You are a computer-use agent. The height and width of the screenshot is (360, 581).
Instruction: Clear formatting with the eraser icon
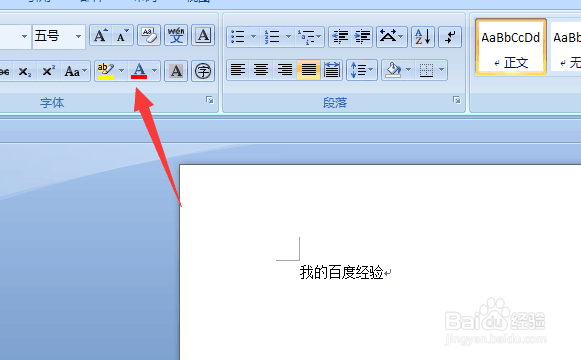(x=149, y=36)
